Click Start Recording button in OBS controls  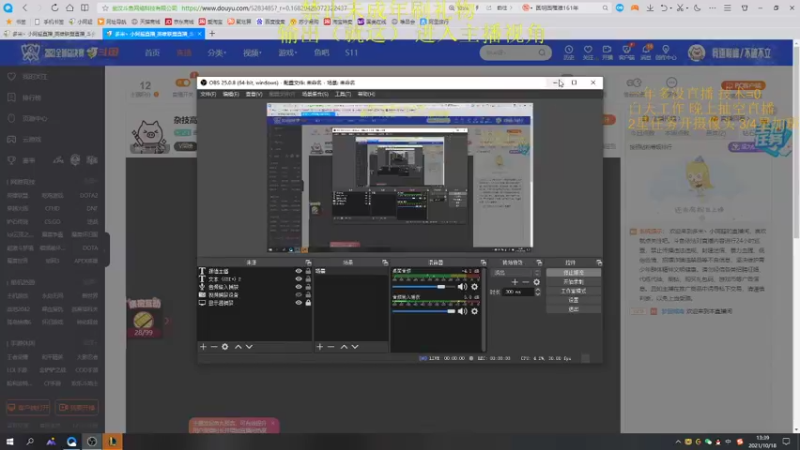pyautogui.click(x=573, y=282)
